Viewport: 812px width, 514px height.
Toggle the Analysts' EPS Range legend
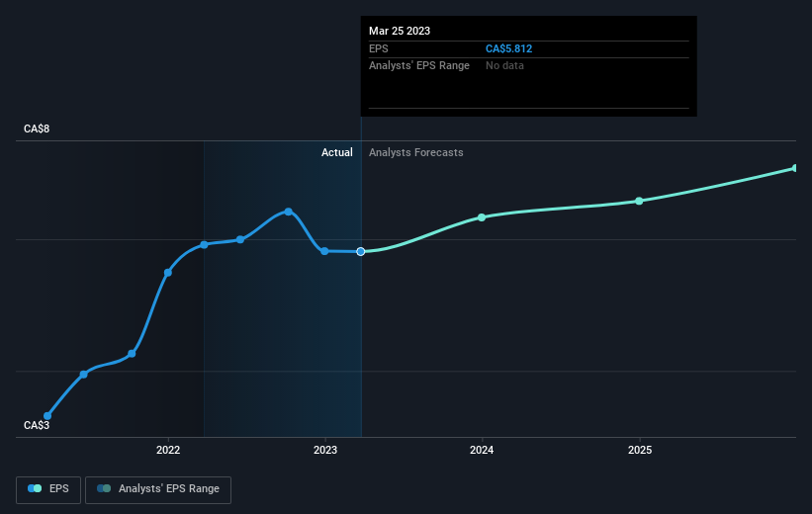(x=158, y=489)
